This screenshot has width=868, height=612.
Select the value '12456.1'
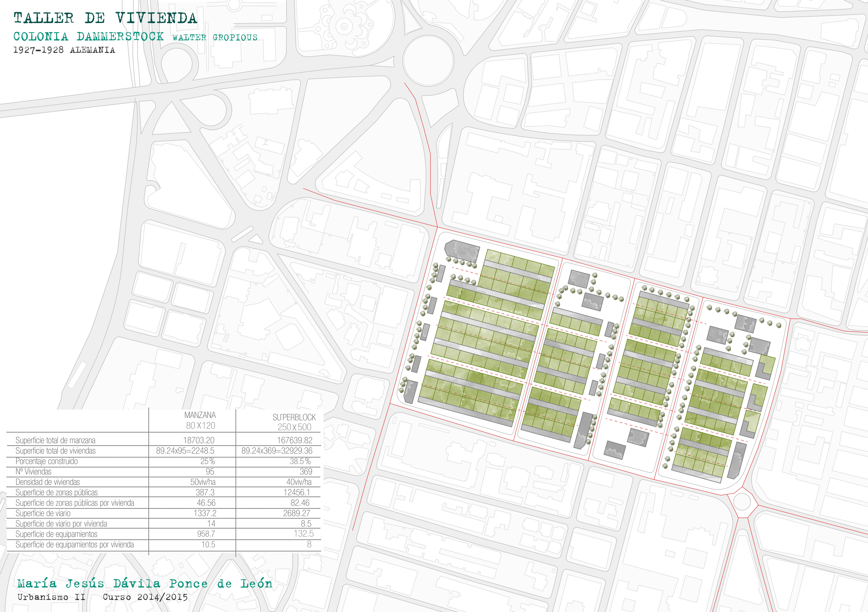coord(297,492)
